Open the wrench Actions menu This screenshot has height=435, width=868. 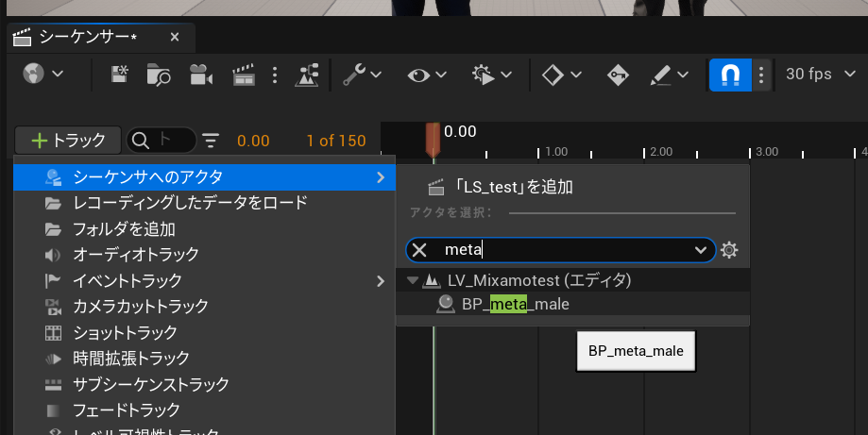[362, 75]
